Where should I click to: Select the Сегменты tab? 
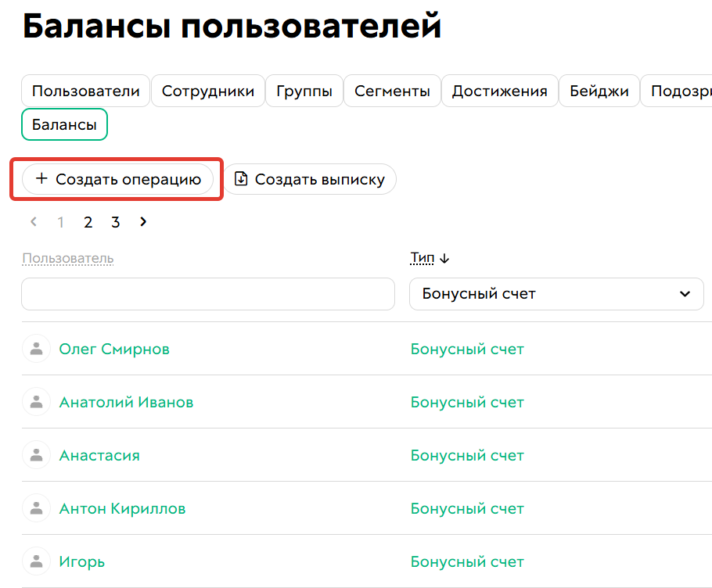tap(392, 91)
